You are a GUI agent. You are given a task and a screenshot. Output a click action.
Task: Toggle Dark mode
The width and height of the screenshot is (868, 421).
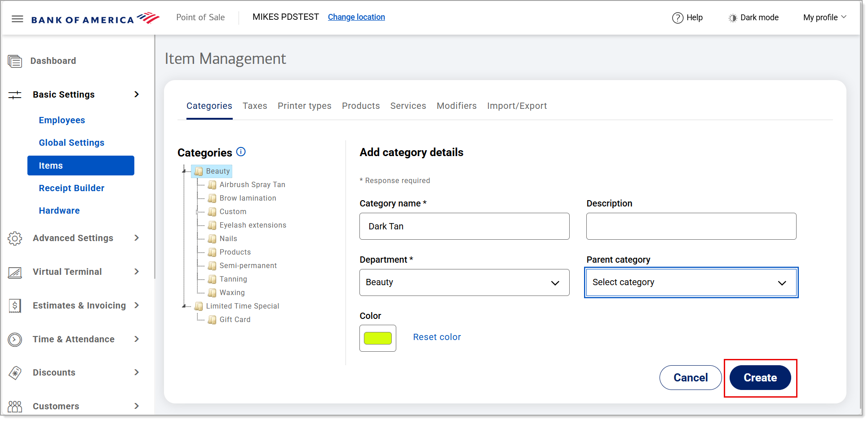(753, 18)
